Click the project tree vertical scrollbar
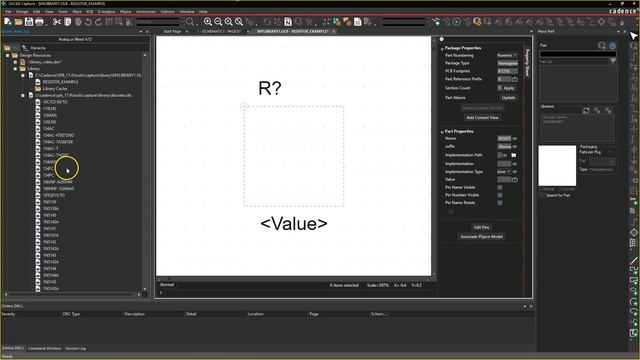This screenshot has height=360, width=640. point(145,171)
